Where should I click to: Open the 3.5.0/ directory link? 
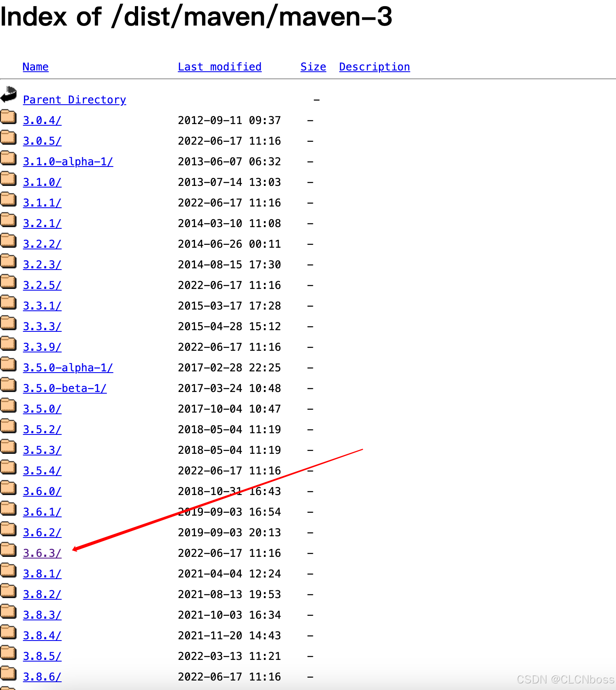[x=42, y=409]
